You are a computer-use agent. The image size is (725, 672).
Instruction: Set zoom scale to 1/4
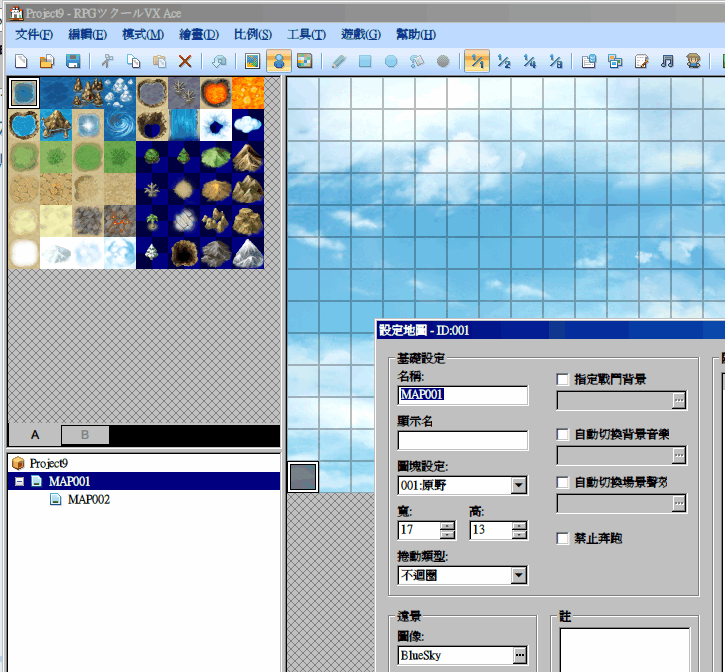pyautogui.click(x=529, y=61)
